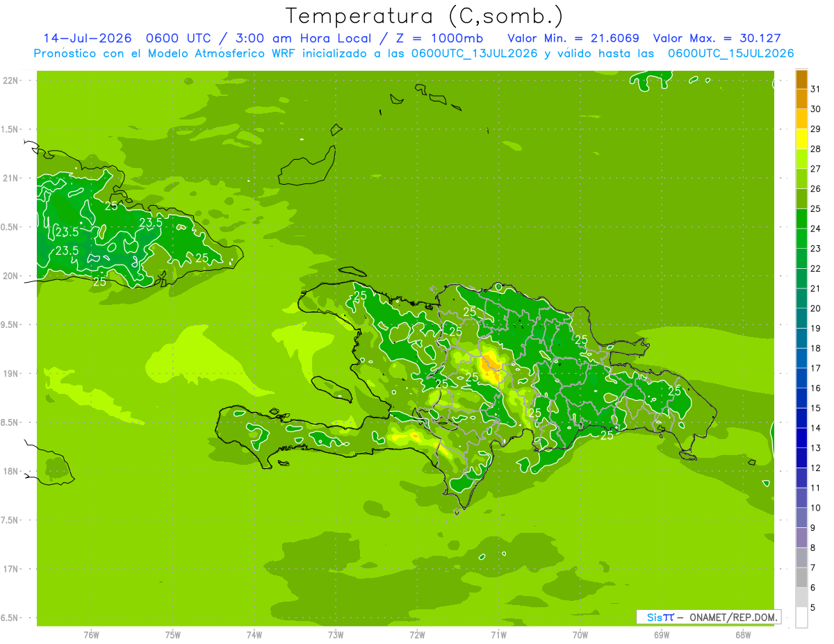This screenshot has width=834, height=644.
Task: Click the 71W longitude axis label
Action: click(498, 634)
